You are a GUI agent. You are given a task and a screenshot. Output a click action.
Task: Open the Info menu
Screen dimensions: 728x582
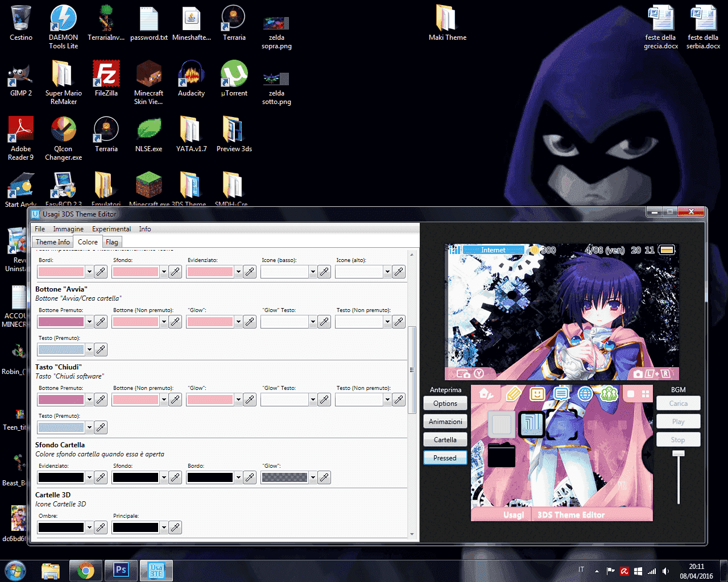click(145, 229)
